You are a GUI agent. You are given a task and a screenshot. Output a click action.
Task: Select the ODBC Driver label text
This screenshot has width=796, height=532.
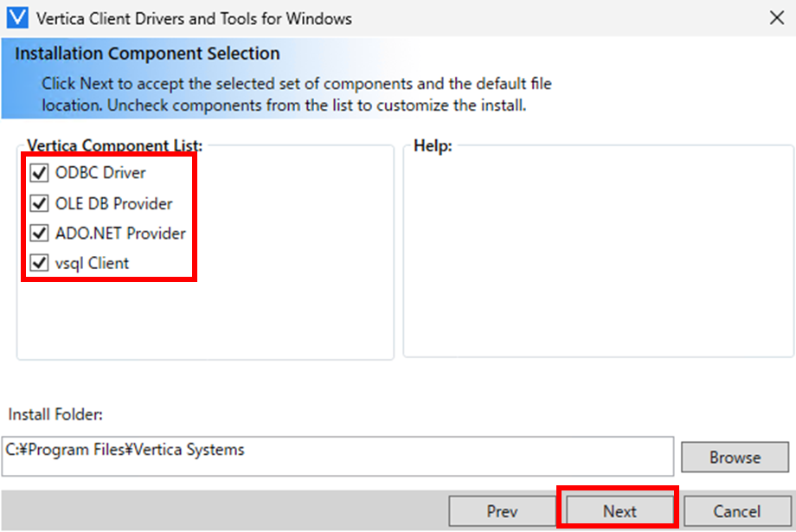pos(100,173)
